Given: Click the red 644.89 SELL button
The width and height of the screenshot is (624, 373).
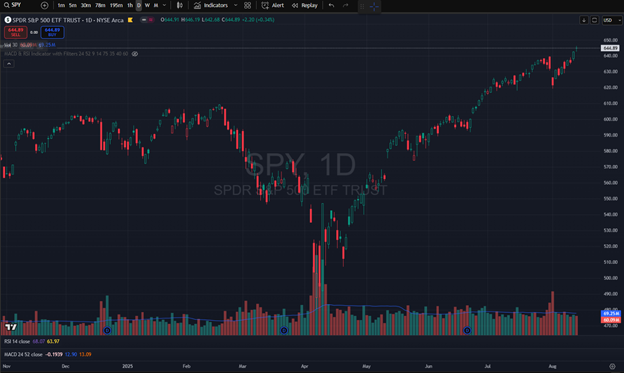Looking at the screenshot, I should 16,32.
